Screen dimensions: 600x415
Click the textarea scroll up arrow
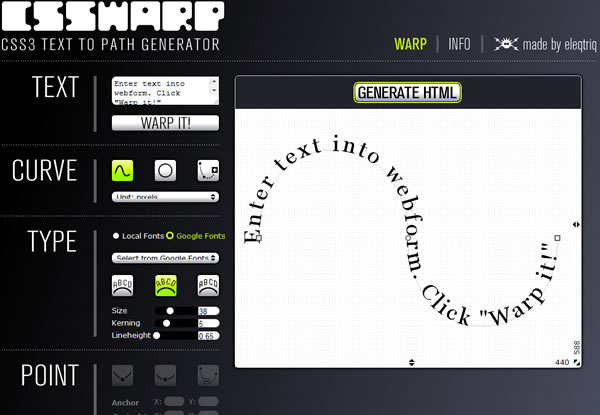click(x=214, y=81)
